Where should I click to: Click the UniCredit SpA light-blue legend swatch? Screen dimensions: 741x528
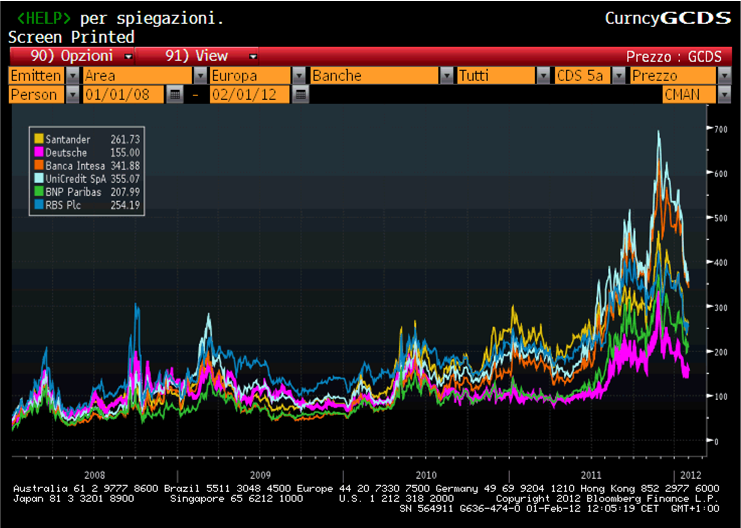39,178
